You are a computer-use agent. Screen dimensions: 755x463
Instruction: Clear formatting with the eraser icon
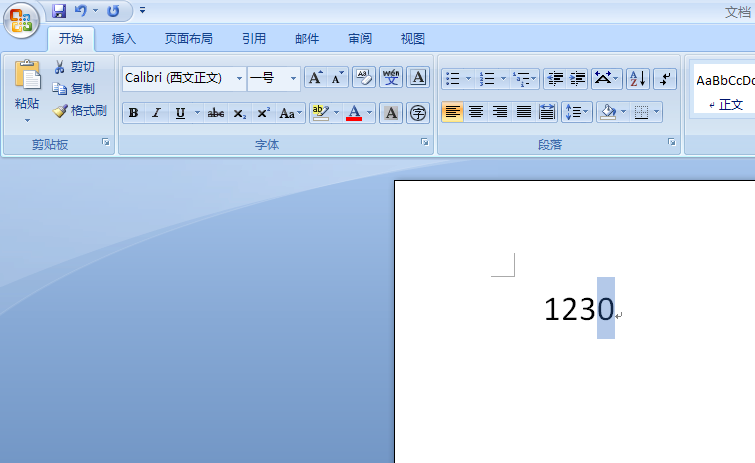(x=364, y=78)
